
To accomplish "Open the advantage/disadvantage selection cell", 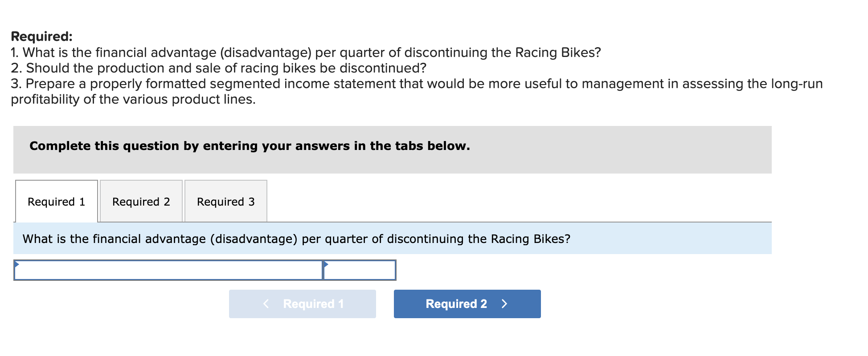I will 359,270.
